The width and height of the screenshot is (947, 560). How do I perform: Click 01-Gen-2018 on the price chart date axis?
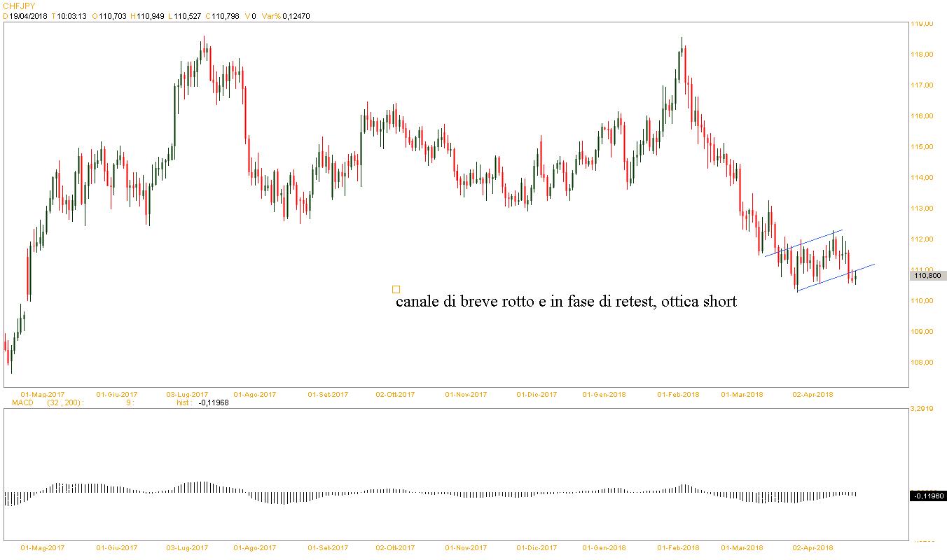tap(604, 395)
